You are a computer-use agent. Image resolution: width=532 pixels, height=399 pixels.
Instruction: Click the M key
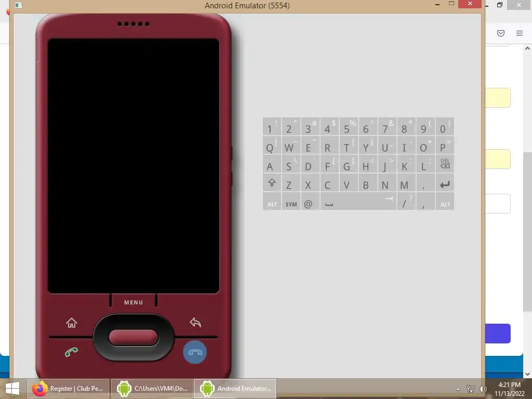pos(406,183)
